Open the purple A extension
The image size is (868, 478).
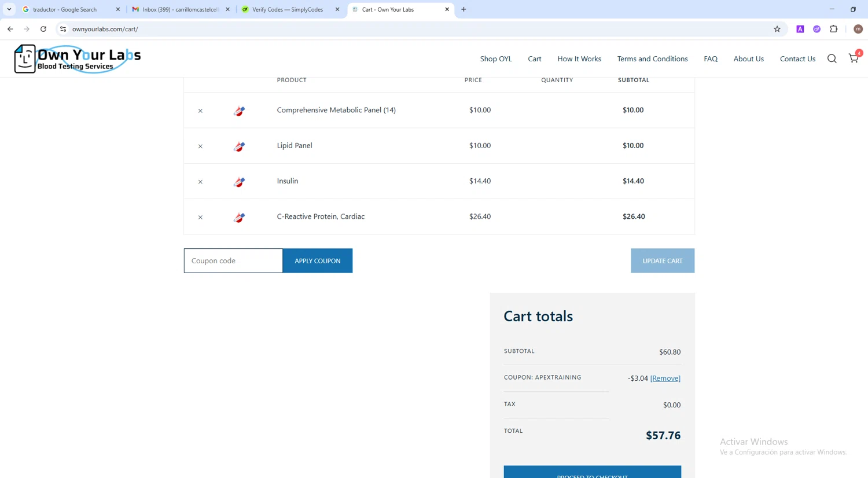[800, 29]
